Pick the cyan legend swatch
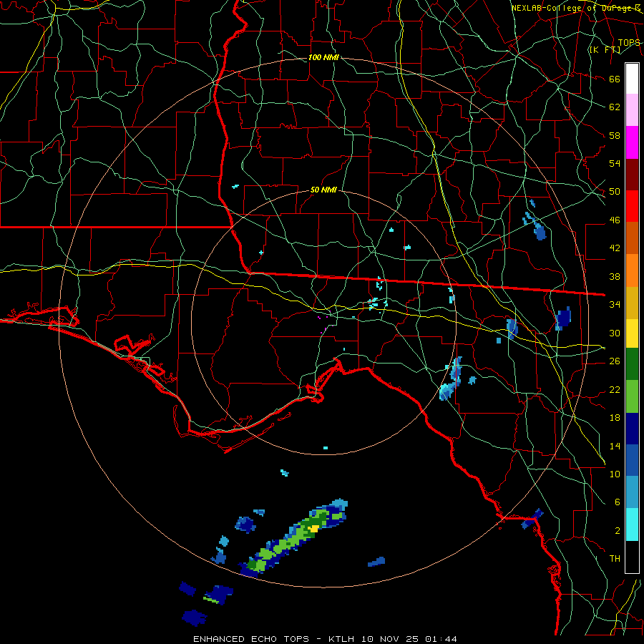 click(x=632, y=525)
